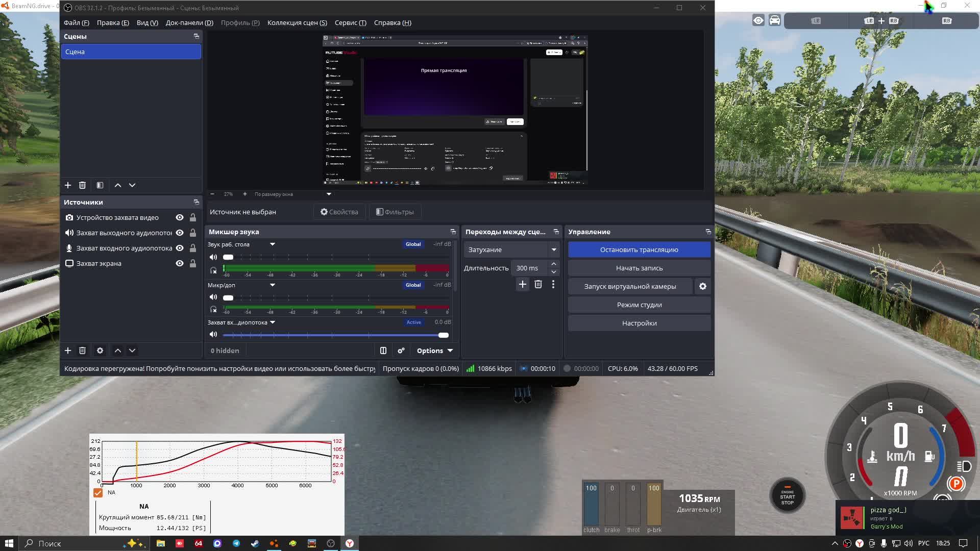The height and width of the screenshot is (551, 980).
Task: Click Запуск виртуальной камеры button
Action: pos(630,286)
